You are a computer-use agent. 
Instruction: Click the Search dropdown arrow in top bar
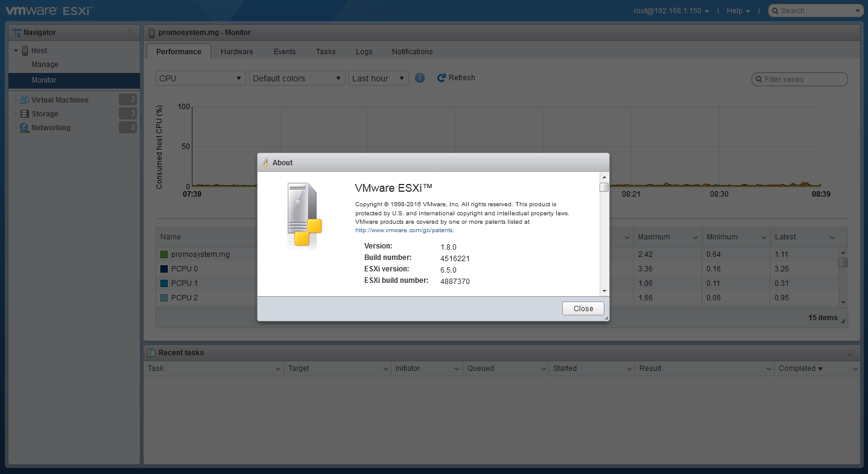pyautogui.click(x=858, y=11)
